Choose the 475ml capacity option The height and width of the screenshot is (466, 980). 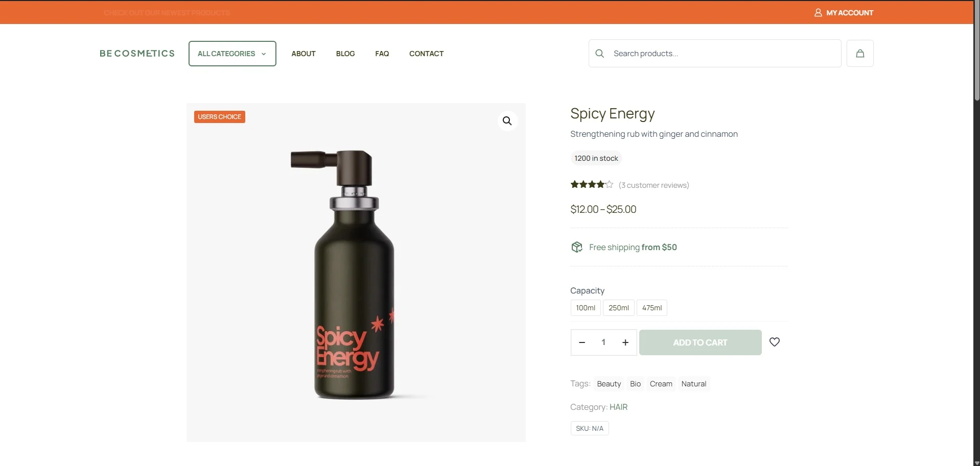[651, 308]
